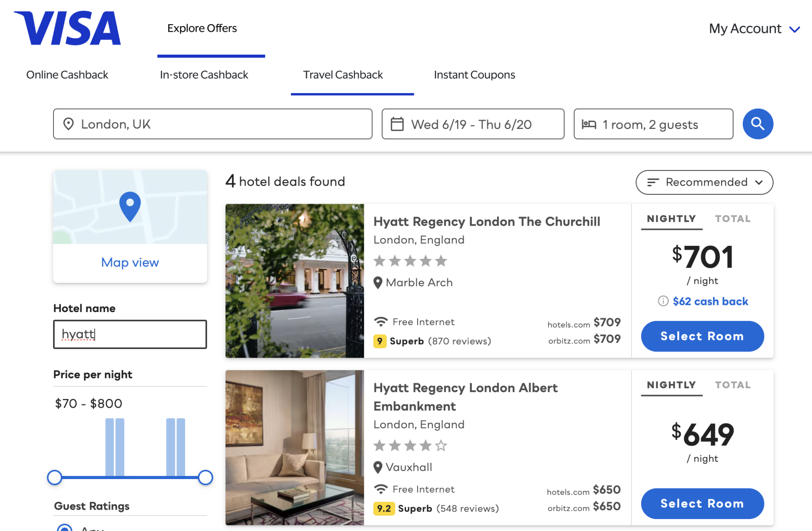Open the Instant Coupons tab
The height and width of the screenshot is (531, 812).
click(x=474, y=75)
